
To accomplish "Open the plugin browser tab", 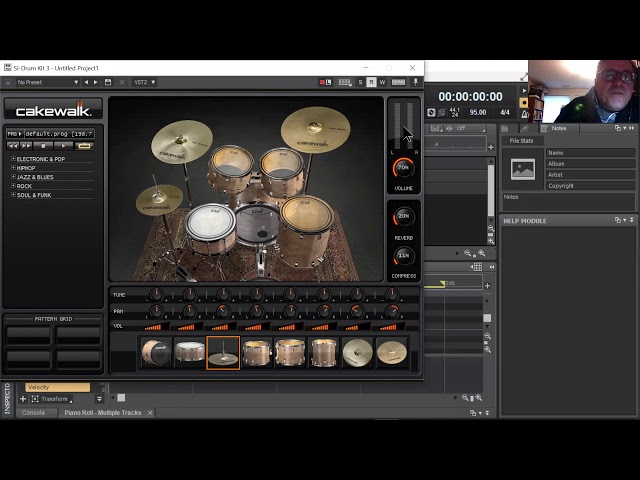I will pos(525,129).
